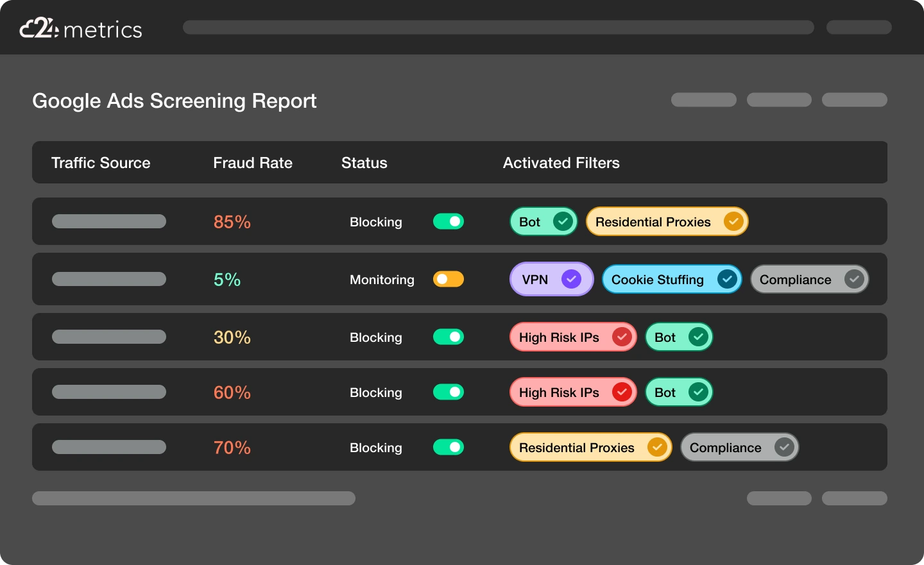
Task: Click the Traffic Source column header
Action: (x=100, y=163)
